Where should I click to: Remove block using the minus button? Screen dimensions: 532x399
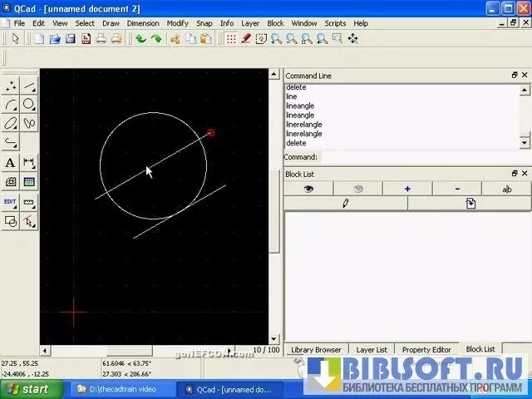click(457, 189)
